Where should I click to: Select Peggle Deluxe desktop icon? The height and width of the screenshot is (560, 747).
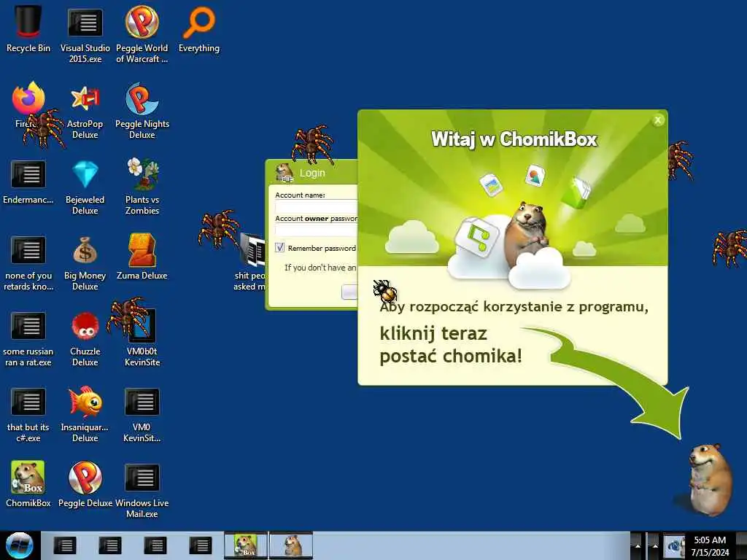coord(85,483)
